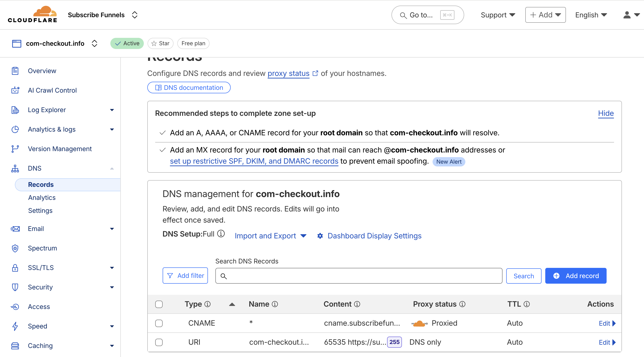The width and height of the screenshot is (644, 357).
Task: Open DNS Analytics in sidebar
Action: pos(42,197)
